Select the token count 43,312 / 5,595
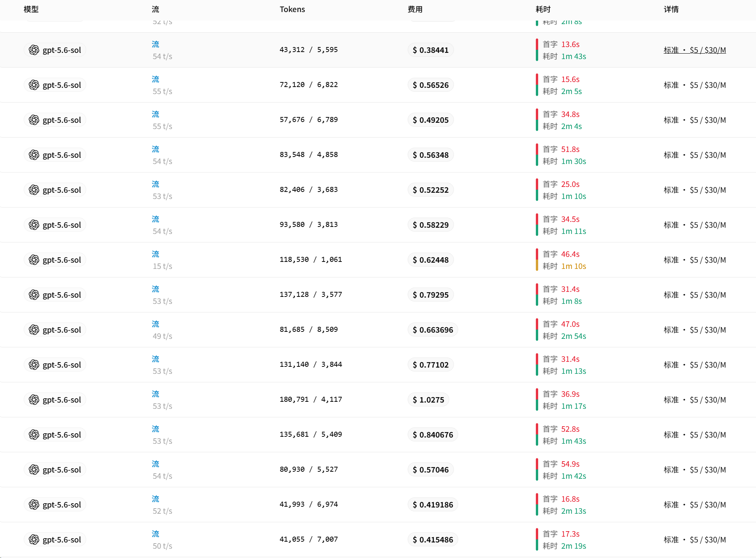Screen dimensions: 756x558 coord(309,50)
